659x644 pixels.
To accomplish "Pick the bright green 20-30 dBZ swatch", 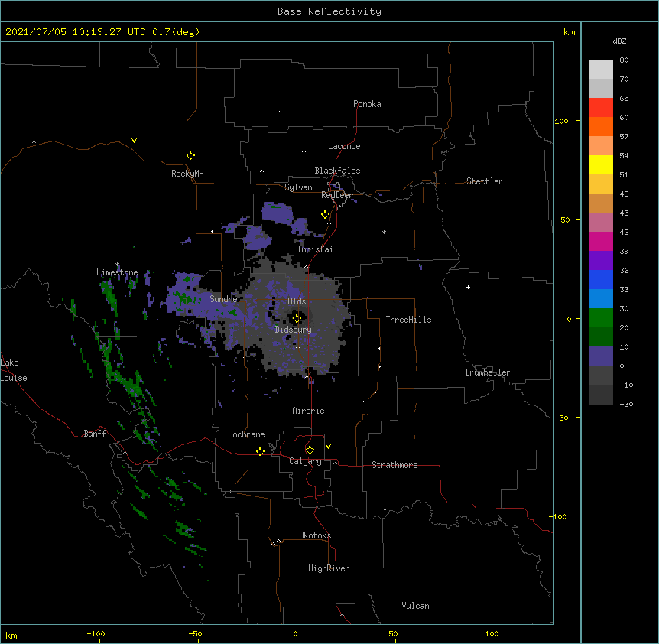I will (601, 318).
